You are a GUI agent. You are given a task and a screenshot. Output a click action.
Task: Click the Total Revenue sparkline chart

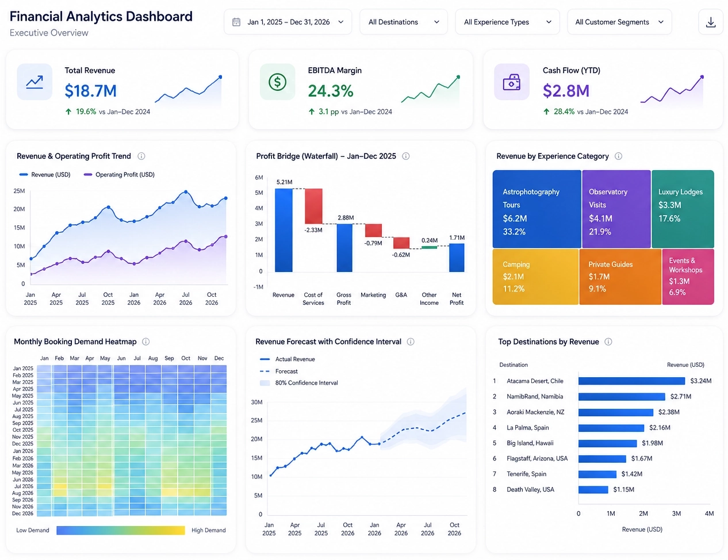coord(188,91)
